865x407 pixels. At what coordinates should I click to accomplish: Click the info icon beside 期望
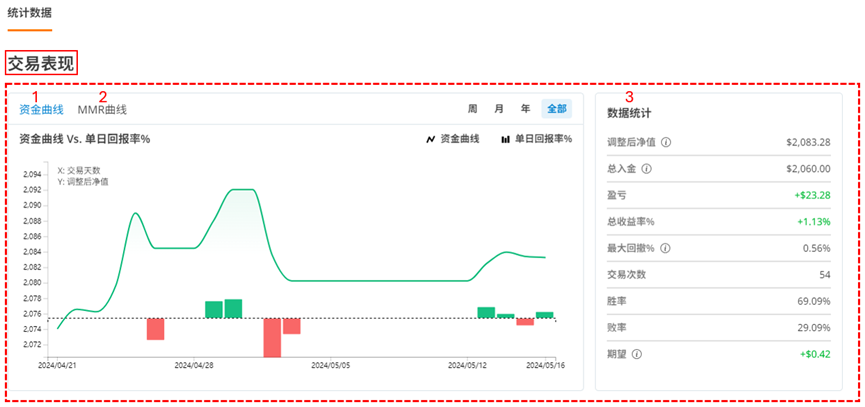point(637,354)
